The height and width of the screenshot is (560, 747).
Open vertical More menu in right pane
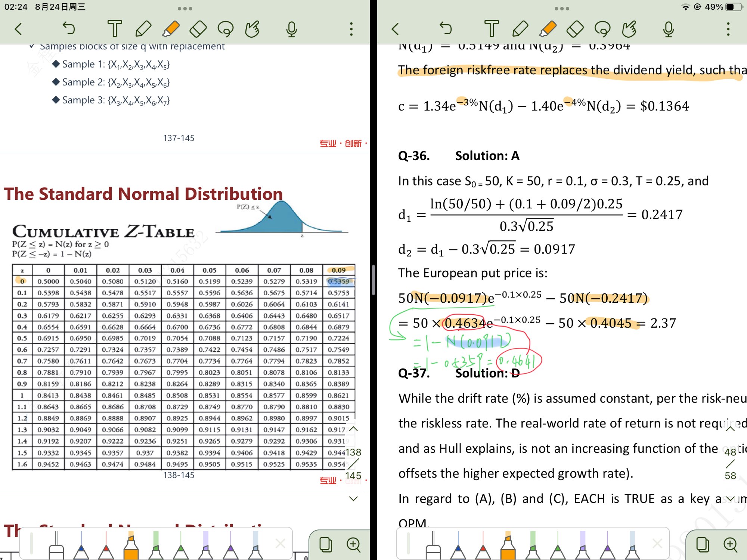(x=728, y=29)
